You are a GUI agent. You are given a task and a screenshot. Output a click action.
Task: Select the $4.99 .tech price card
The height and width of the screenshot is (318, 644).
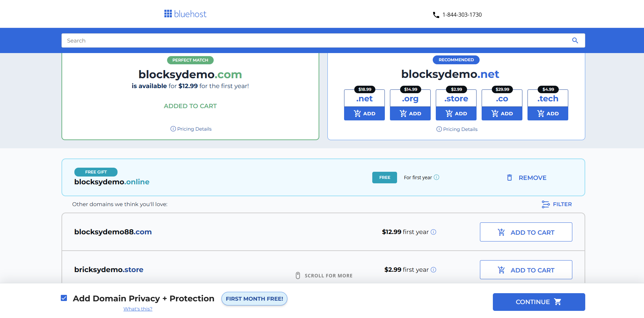click(548, 98)
